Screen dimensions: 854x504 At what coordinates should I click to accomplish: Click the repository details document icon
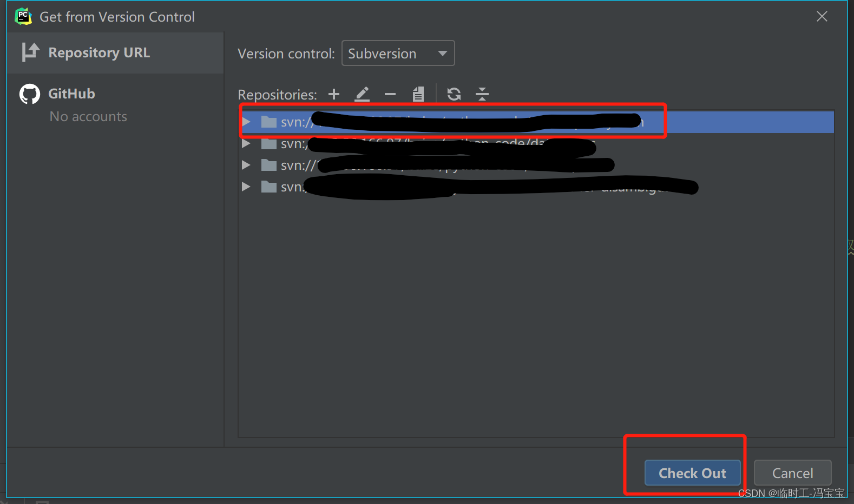tap(418, 94)
